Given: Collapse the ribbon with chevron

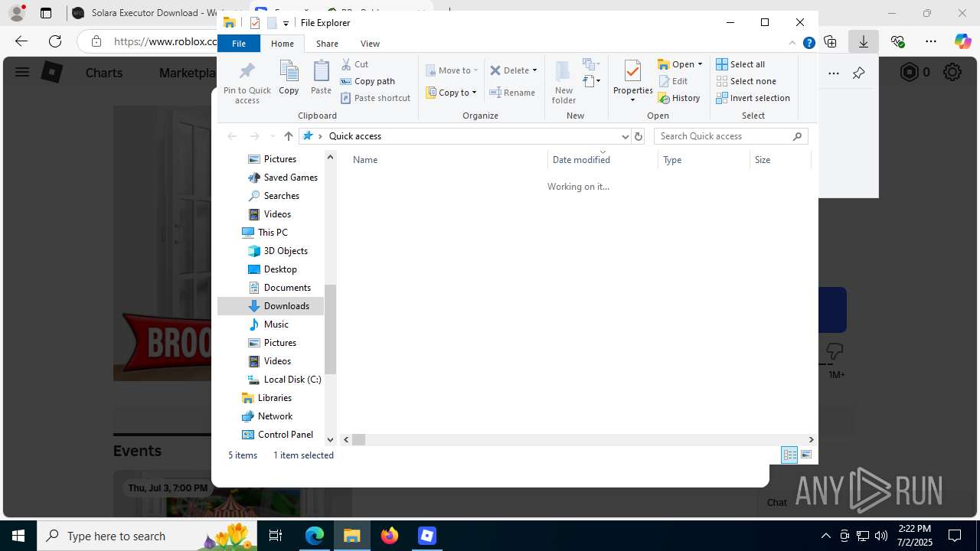Looking at the screenshot, I should click(x=792, y=44).
